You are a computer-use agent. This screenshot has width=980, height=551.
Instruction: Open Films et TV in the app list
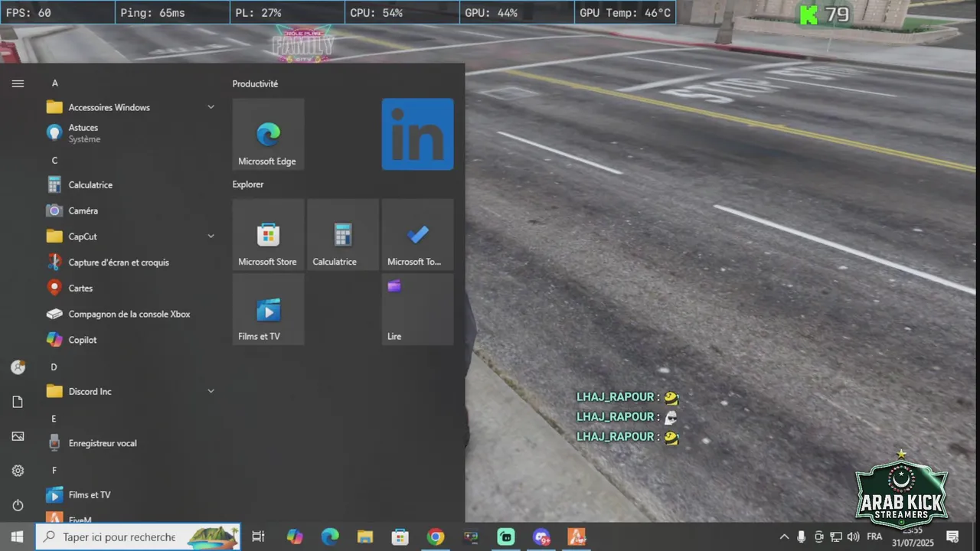pos(132,494)
